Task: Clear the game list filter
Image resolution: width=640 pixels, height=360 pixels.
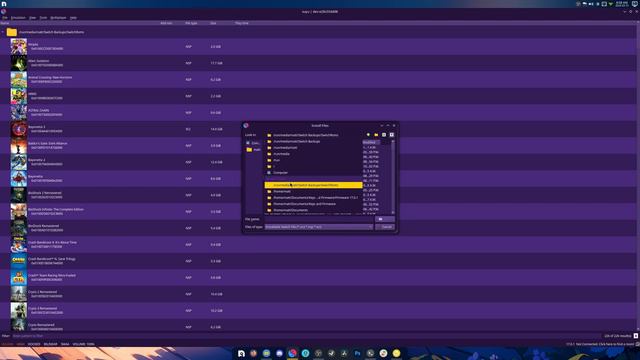Action: coord(636,336)
